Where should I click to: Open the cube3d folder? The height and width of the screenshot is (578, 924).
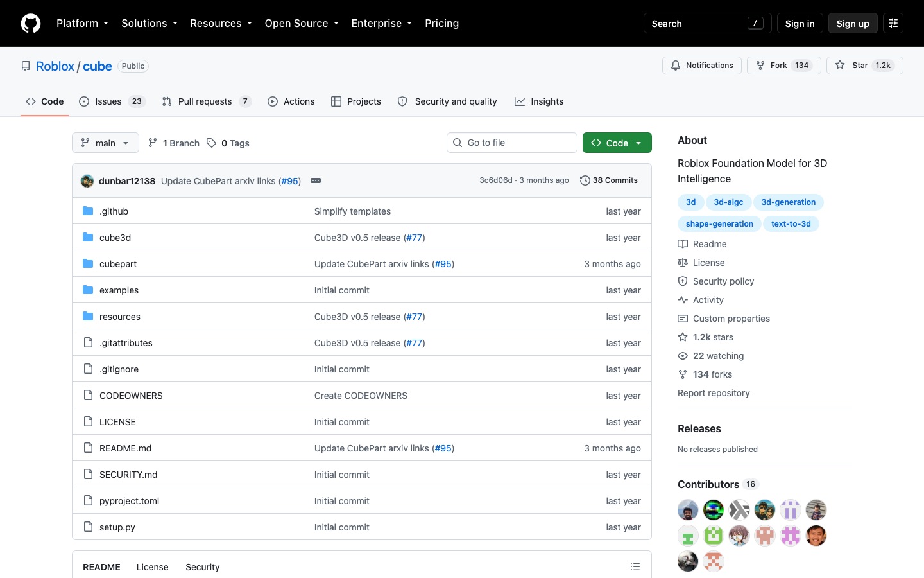[115, 238]
